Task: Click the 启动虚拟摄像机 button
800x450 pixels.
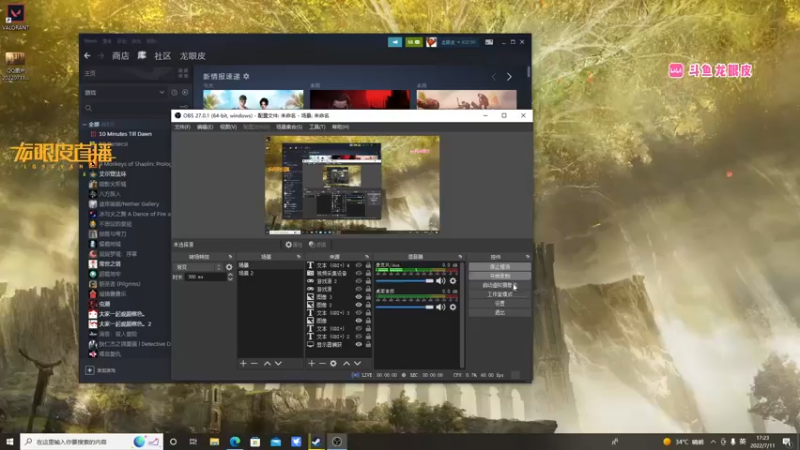Action: click(499, 285)
